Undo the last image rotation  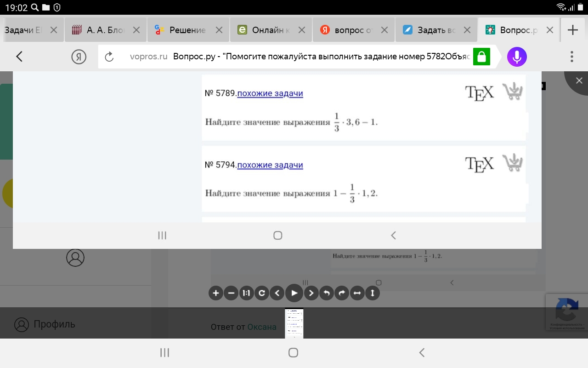(327, 293)
